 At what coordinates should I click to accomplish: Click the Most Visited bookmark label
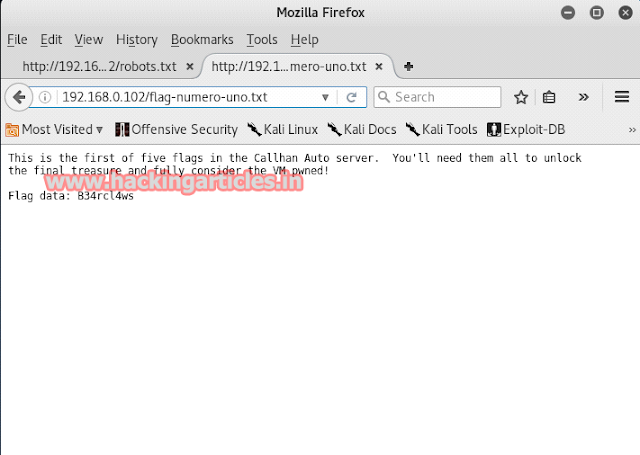click(x=57, y=130)
